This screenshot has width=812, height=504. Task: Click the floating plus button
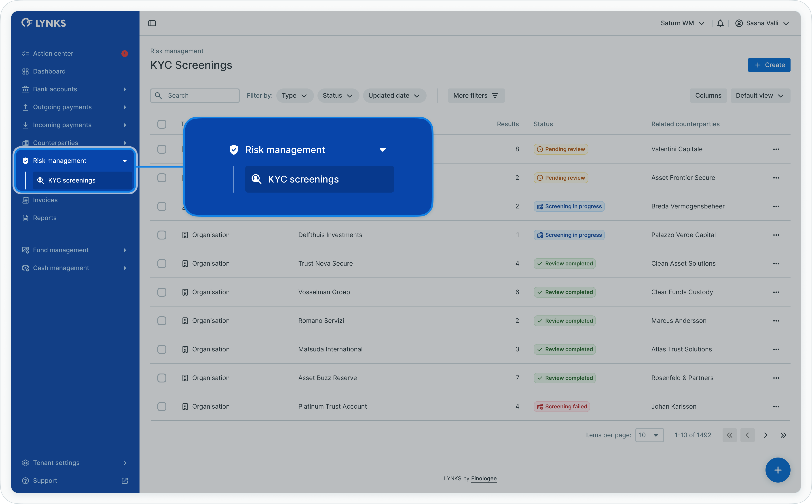tap(778, 470)
